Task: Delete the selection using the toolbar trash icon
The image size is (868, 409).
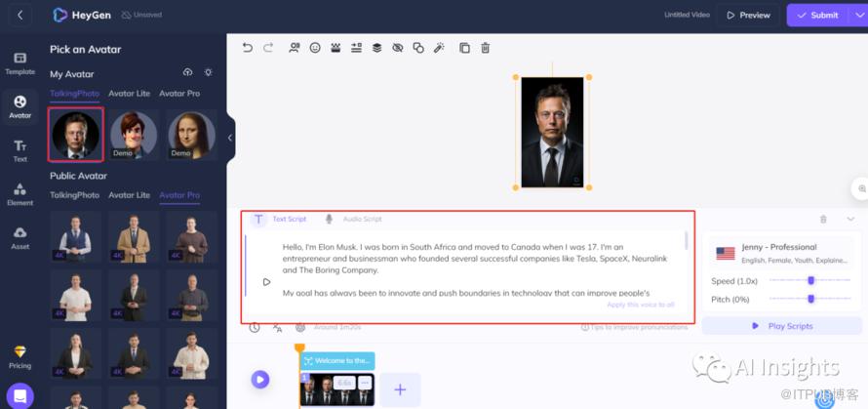Action: (486, 48)
